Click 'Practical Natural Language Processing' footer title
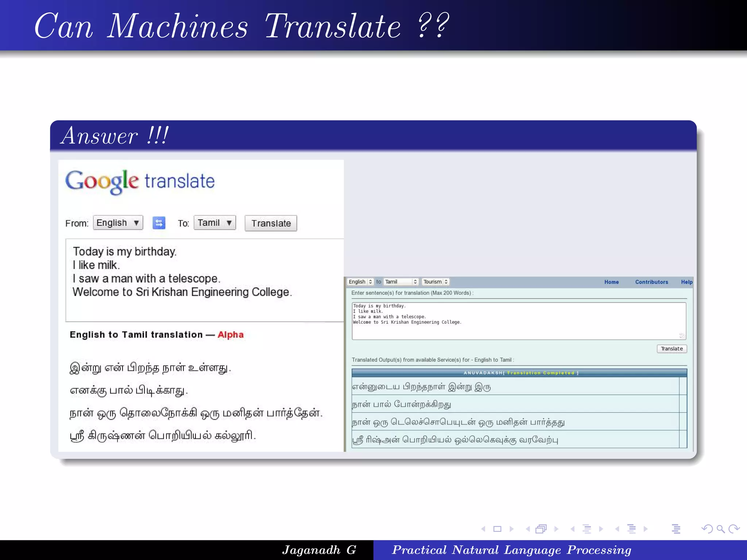 (x=511, y=550)
